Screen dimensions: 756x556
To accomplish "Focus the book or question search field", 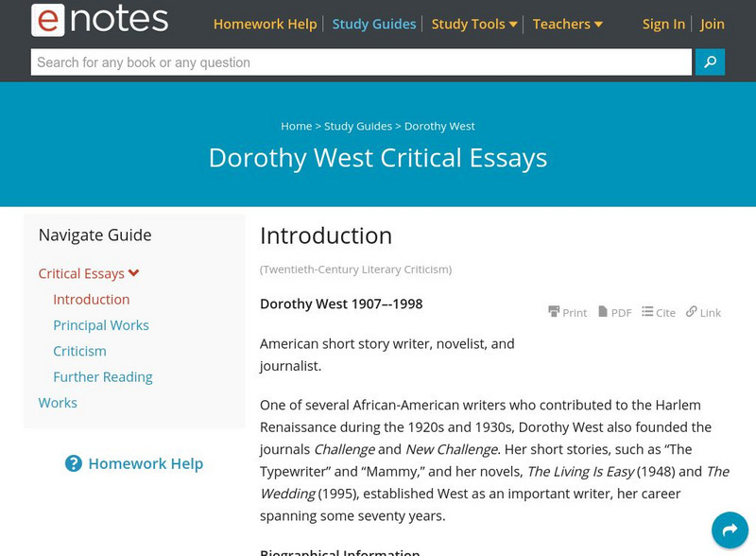I will pos(361,62).
